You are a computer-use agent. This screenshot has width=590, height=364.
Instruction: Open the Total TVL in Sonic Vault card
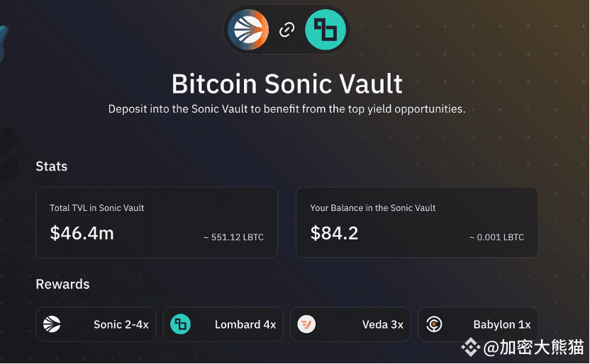(157, 223)
